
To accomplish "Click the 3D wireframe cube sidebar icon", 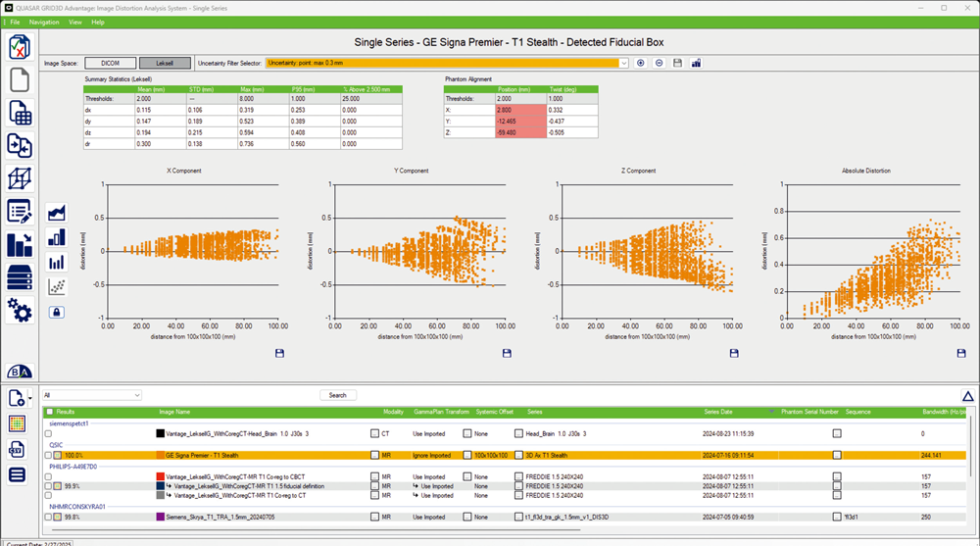I will click(20, 178).
